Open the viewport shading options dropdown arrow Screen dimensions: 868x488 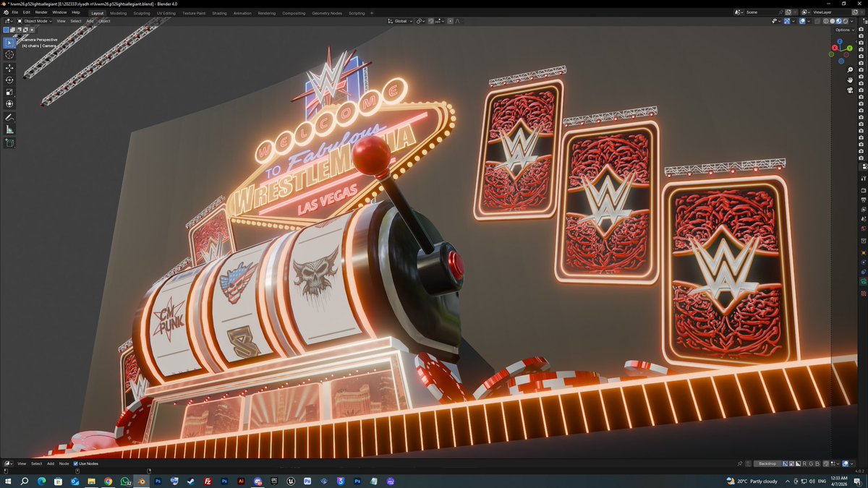click(x=851, y=21)
